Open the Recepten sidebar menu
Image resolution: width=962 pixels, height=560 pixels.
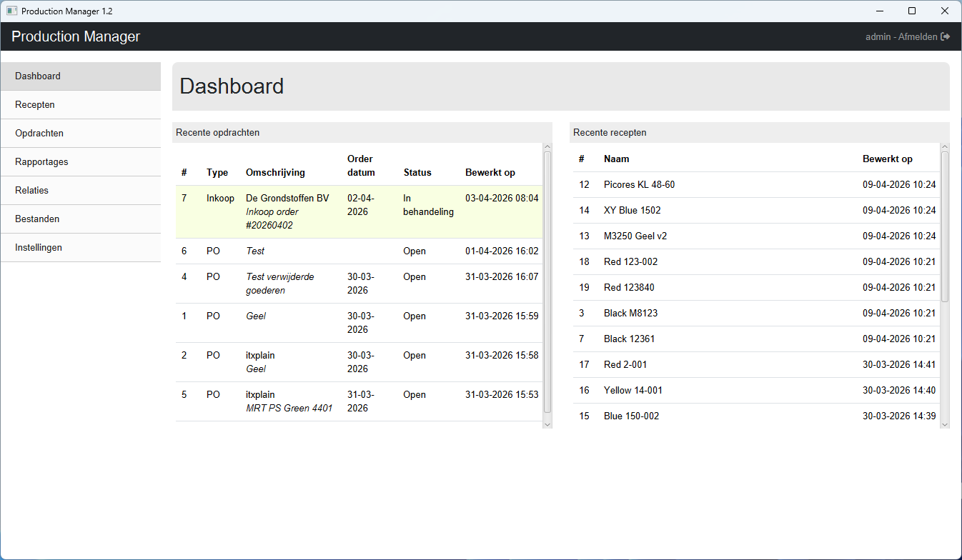point(35,105)
